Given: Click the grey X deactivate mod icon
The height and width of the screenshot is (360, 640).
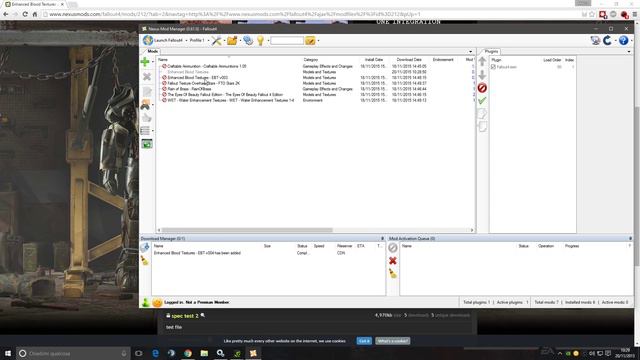Looking at the screenshot, I should (147, 77).
